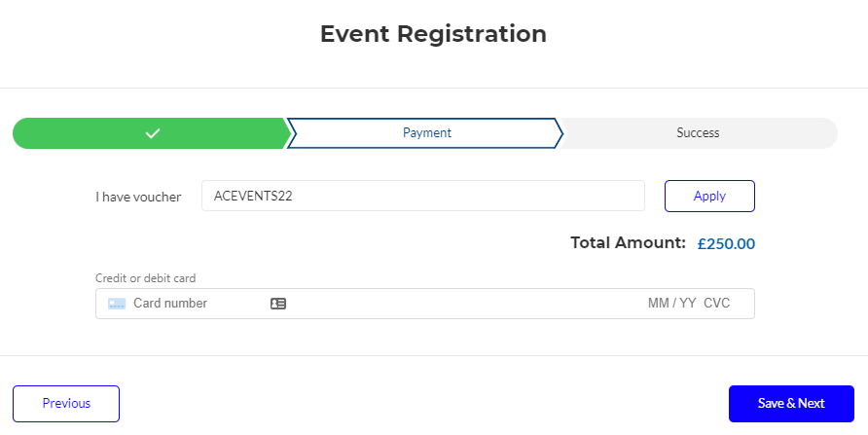The width and height of the screenshot is (868, 435).
Task: Click the £250.00 total amount value
Action: (x=726, y=244)
